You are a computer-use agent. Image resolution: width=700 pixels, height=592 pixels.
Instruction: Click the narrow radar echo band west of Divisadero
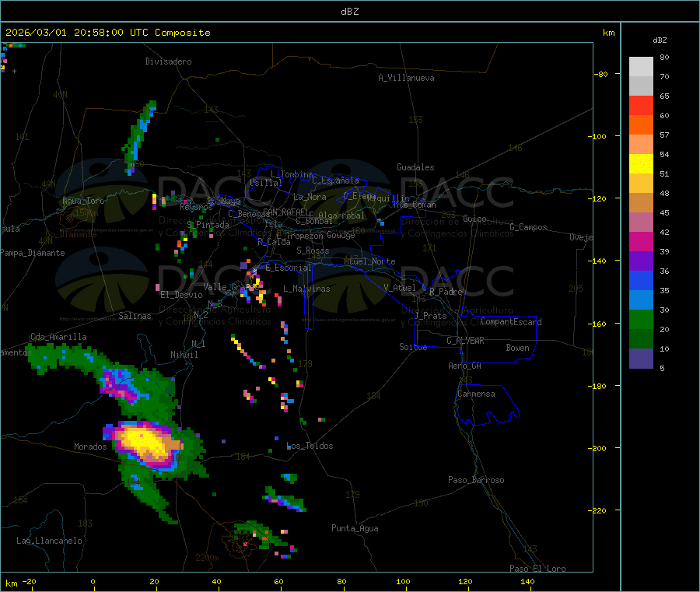coord(139,137)
